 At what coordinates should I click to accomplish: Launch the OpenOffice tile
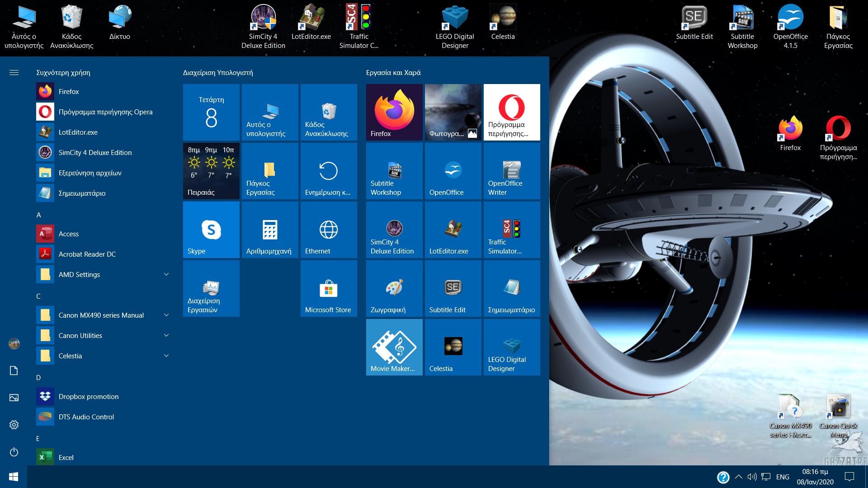pos(453,171)
